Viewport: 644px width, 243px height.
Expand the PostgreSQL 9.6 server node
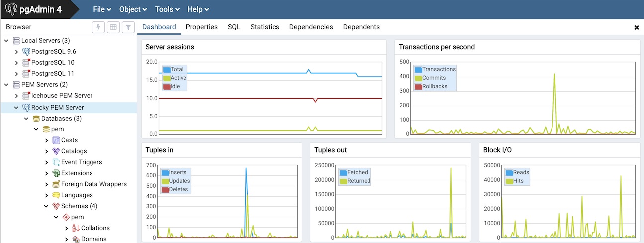[x=16, y=52]
